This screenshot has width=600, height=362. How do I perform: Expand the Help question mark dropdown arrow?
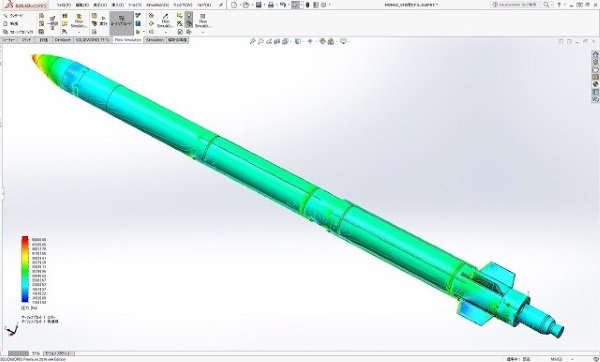(x=565, y=5)
